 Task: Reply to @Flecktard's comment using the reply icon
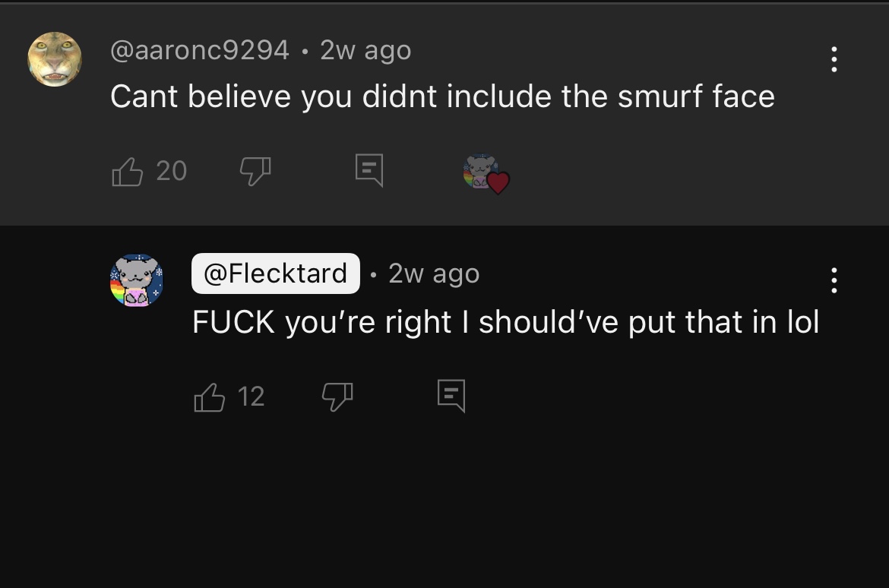[x=451, y=396]
